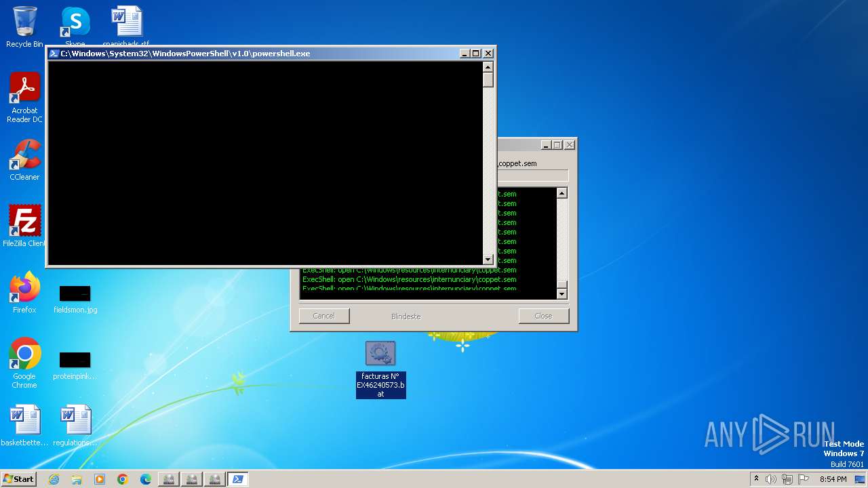868x488 pixels.
Task: Open Chrome from the taskbar
Action: [x=123, y=479]
